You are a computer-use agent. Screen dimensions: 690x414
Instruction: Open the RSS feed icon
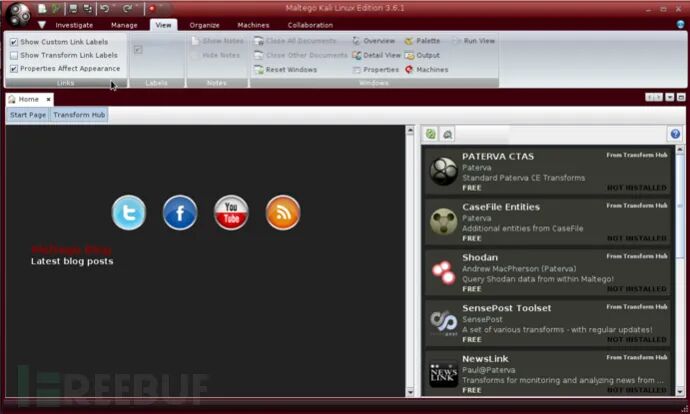283,212
